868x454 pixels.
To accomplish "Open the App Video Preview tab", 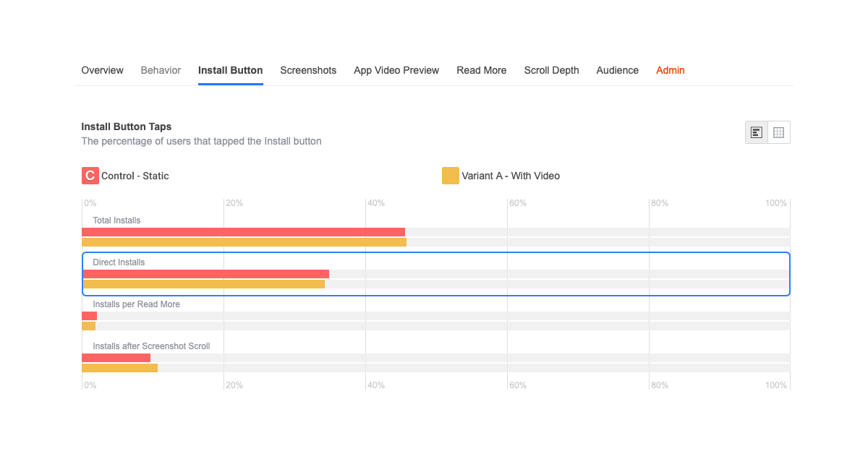I will [396, 70].
